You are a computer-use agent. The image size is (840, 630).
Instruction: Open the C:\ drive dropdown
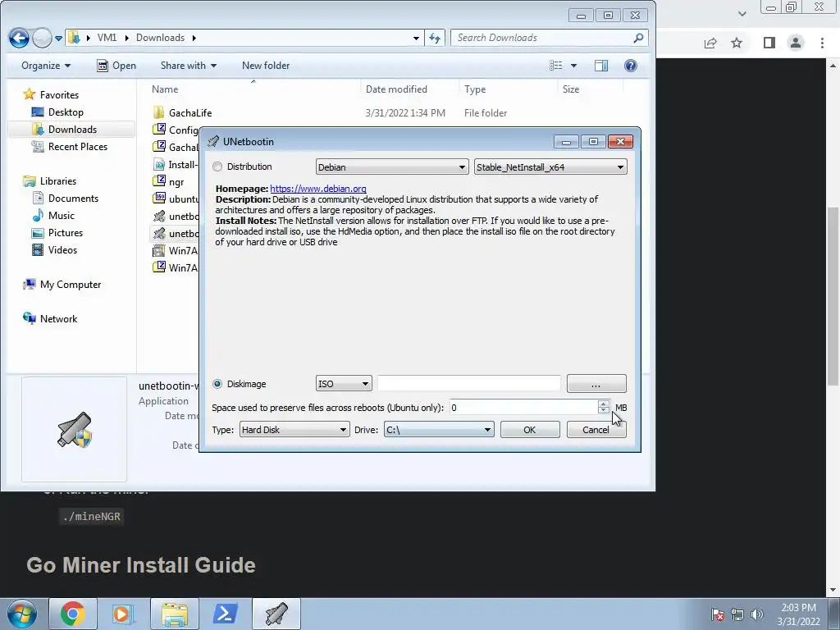(439, 430)
